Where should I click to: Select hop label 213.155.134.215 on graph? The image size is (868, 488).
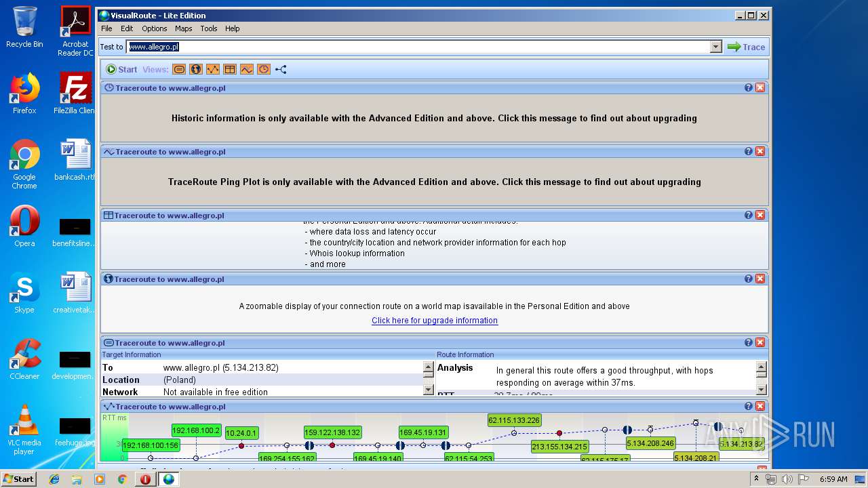coord(559,447)
